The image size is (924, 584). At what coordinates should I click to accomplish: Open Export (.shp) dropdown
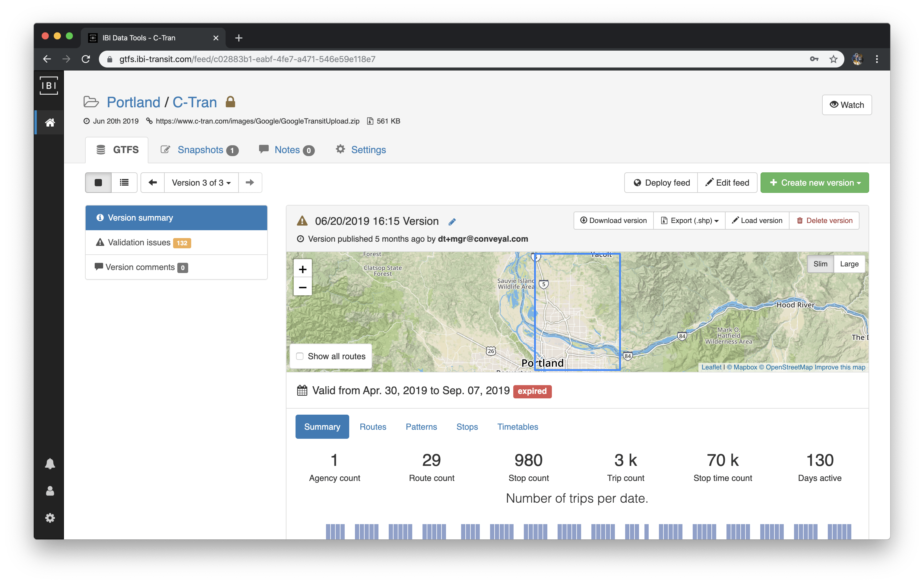click(x=690, y=221)
